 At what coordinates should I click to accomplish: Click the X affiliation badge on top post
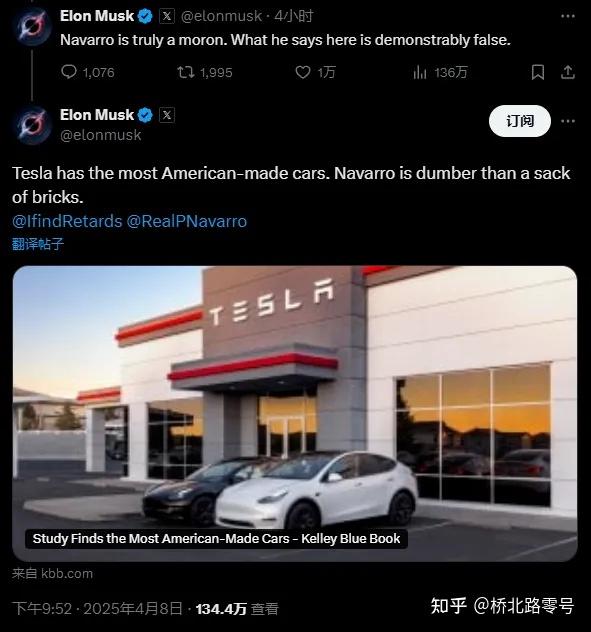tap(167, 16)
